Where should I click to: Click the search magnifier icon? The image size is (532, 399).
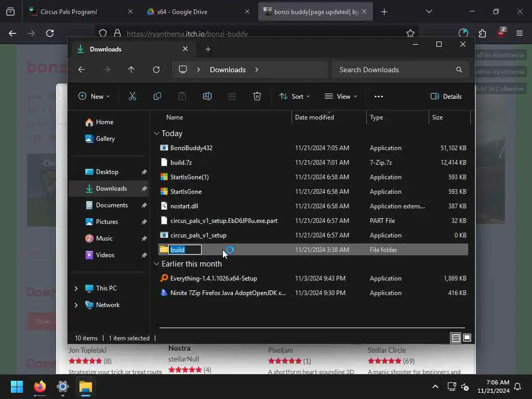coord(459,70)
